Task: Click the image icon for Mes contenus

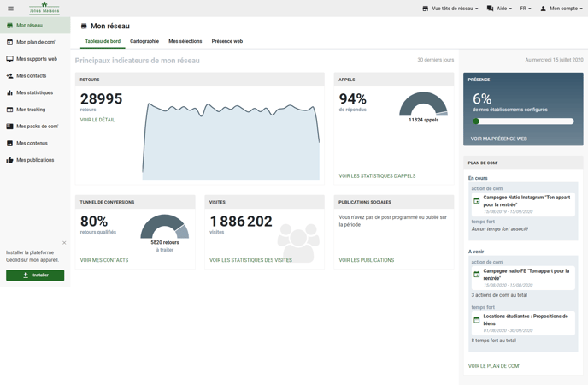Action: coord(9,144)
